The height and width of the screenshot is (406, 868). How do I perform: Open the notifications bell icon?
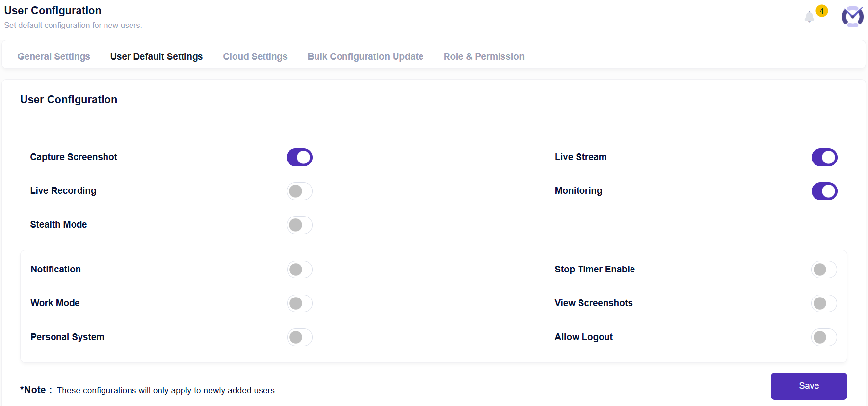click(809, 17)
